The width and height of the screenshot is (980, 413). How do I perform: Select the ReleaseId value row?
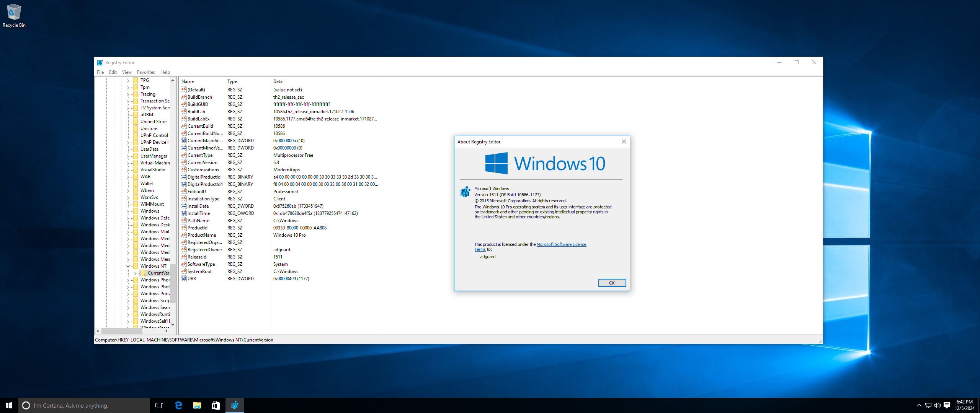(x=280, y=257)
